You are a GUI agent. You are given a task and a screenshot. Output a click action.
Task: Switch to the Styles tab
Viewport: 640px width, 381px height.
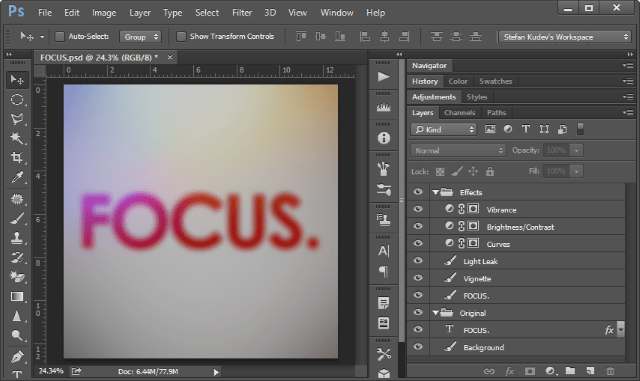tap(477, 97)
